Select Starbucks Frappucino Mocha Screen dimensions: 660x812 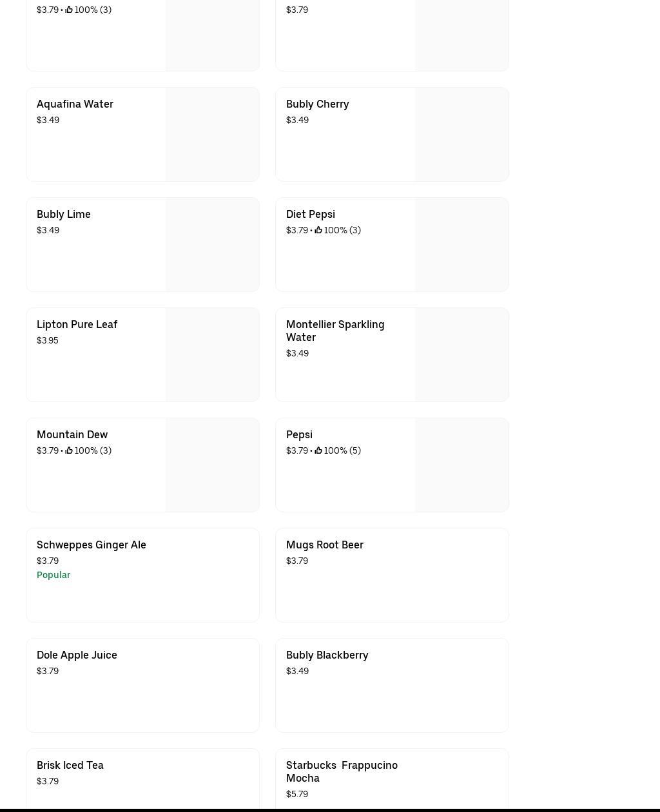click(x=342, y=771)
